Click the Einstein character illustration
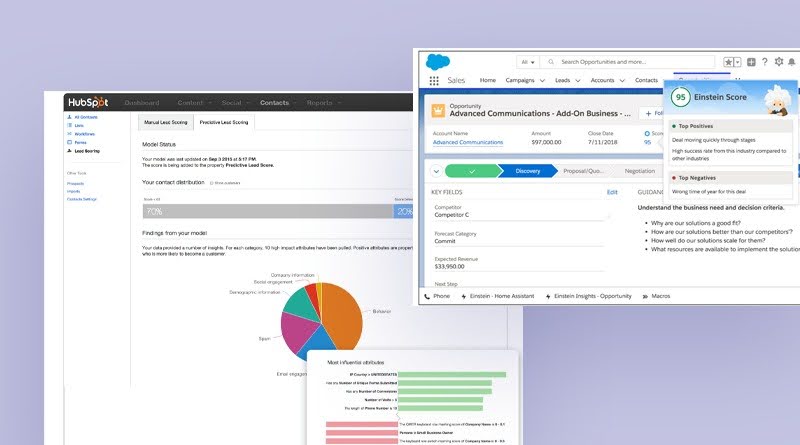The height and width of the screenshot is (445, 800). 777,101
